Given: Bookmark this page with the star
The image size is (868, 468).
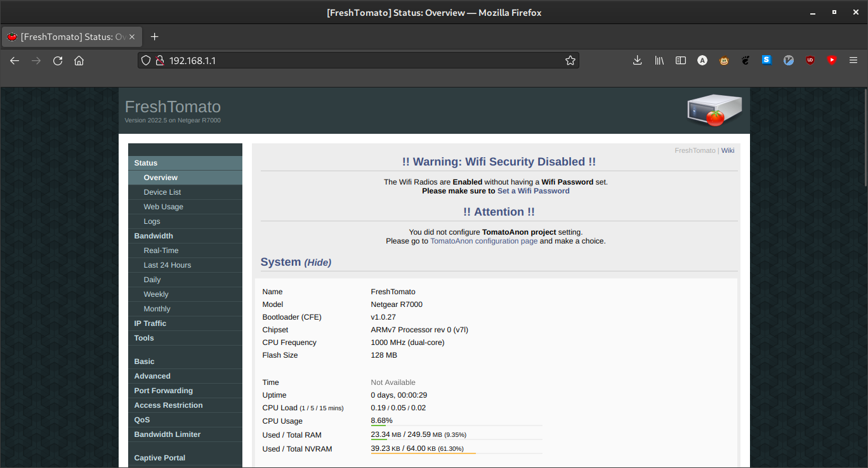Looking at the screenshot, I should pyautogui.click(x=570, y=60).
